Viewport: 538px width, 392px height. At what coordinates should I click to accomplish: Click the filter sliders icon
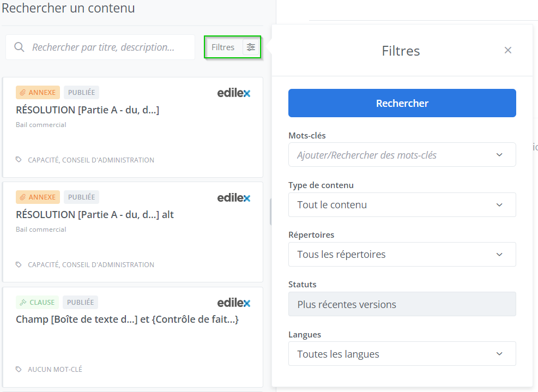251,47
